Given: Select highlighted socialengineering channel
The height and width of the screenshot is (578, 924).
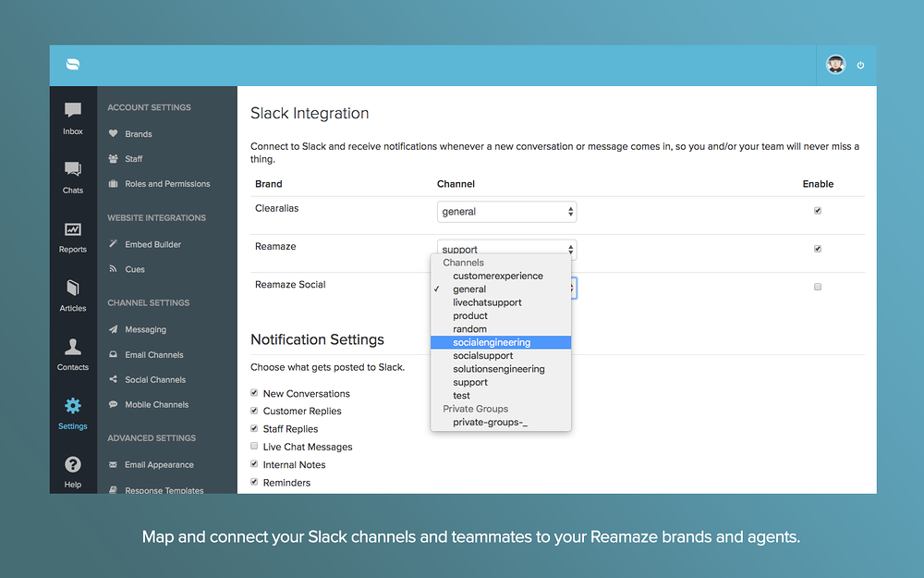Looking at the screenshot, I should 501,342.
